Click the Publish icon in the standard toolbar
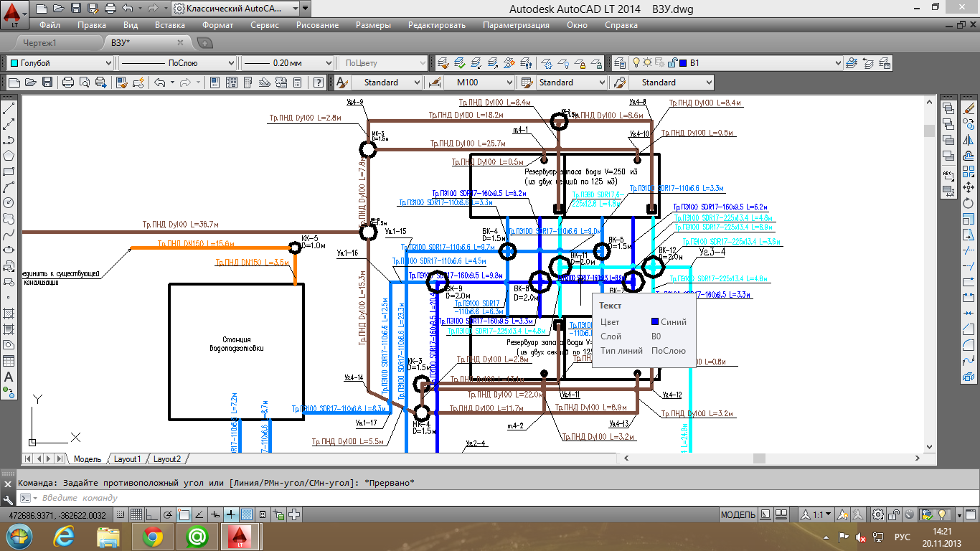 coord(101,83)
